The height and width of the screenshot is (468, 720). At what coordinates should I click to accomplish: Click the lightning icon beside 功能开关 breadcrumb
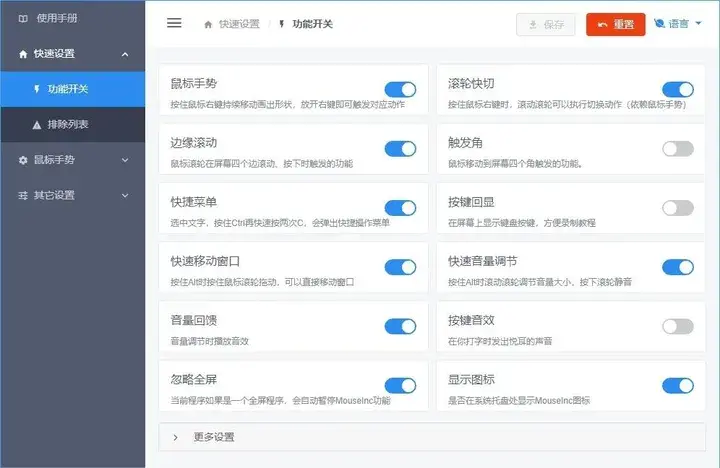[x=281, y=24]
